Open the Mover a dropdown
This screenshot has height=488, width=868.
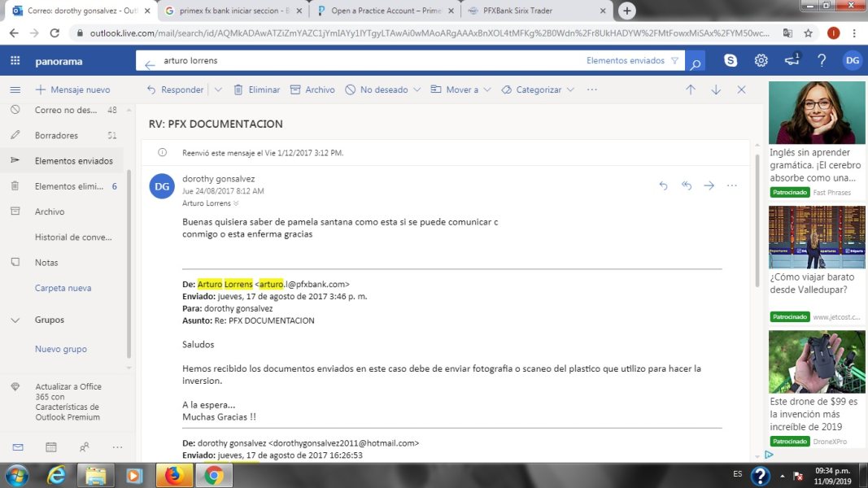(x=460, y=89)
